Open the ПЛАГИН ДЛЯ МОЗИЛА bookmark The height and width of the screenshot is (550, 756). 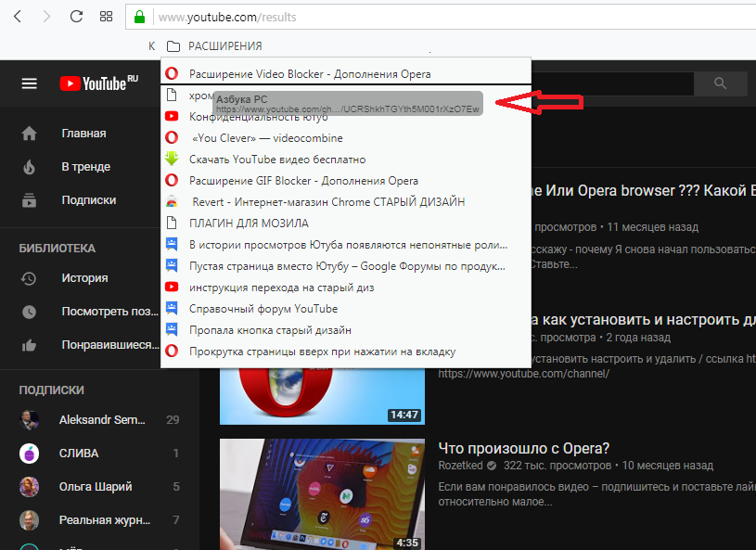[346, 224]
